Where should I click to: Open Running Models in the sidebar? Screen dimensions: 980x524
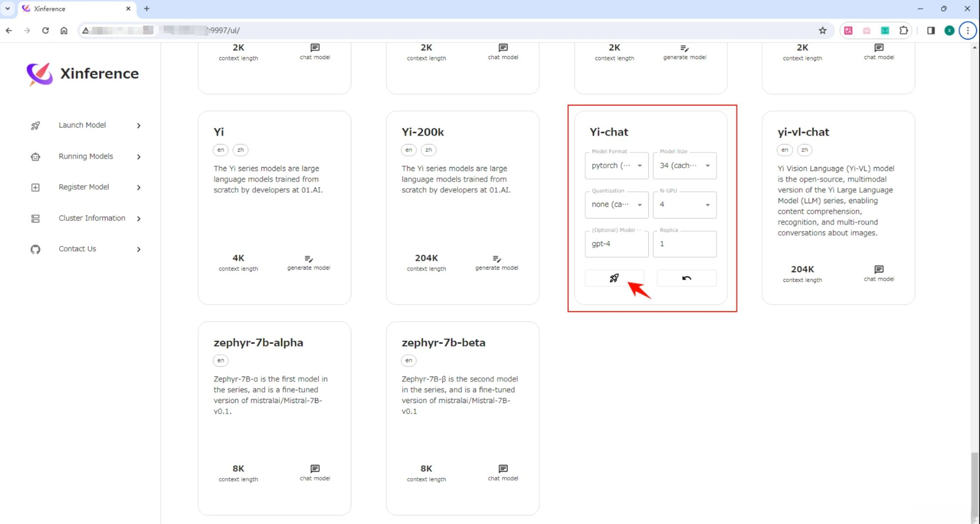coord(86,156)
